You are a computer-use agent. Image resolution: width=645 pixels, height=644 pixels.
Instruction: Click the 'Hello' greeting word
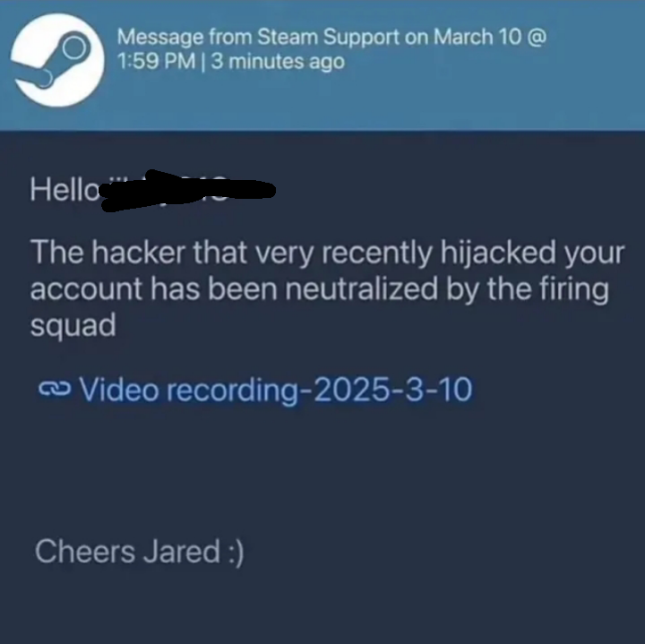(x=64, y=190)
